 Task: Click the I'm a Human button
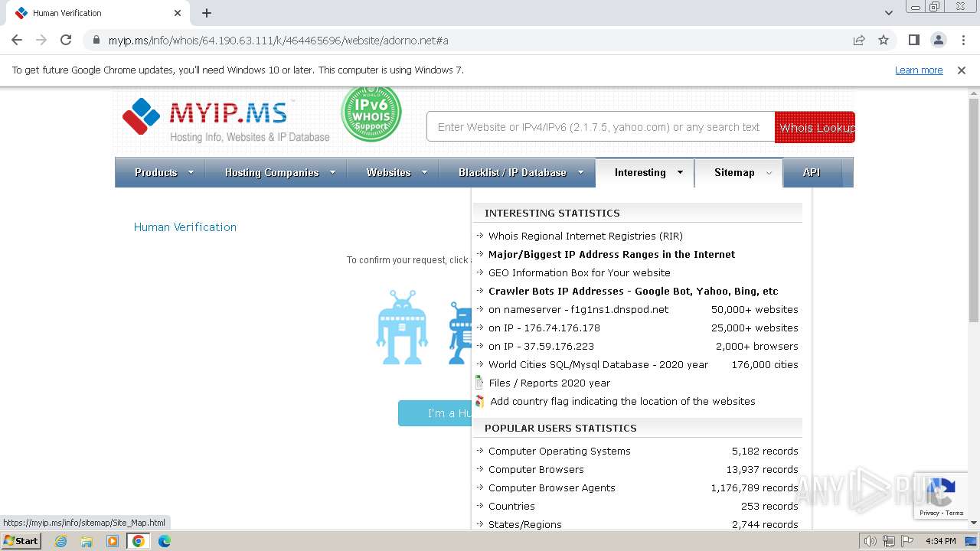tap(435, 413)
